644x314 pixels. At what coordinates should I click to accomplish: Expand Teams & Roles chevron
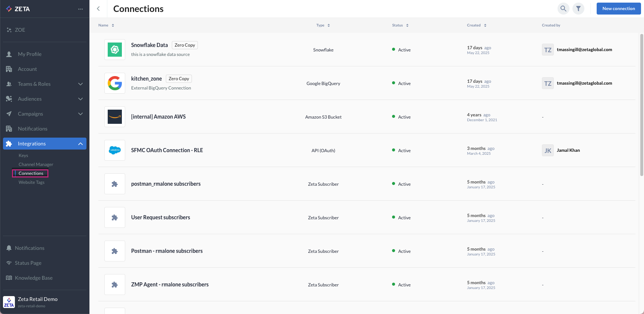(x=80, y=84)
